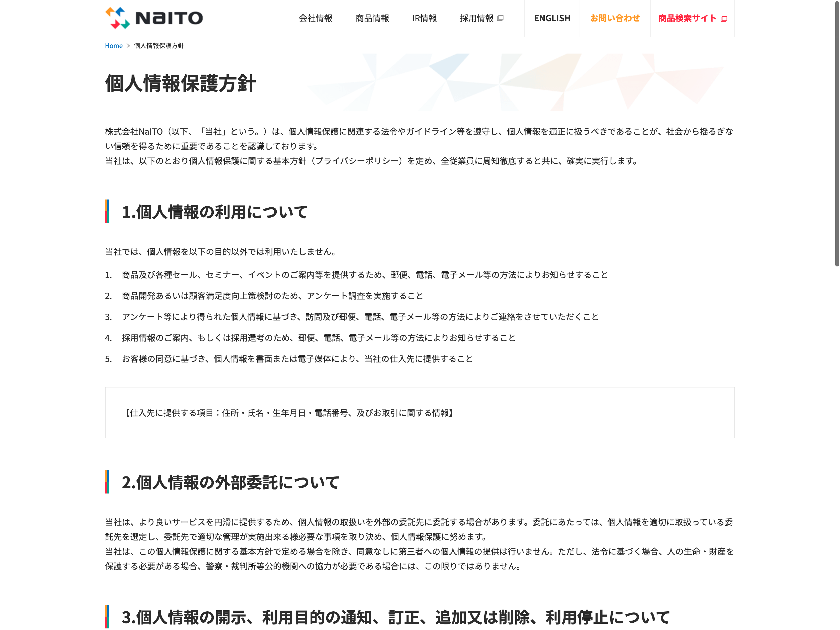
Task: Click the breadcrumb chevron separator
Action: (x=128, y=46)
